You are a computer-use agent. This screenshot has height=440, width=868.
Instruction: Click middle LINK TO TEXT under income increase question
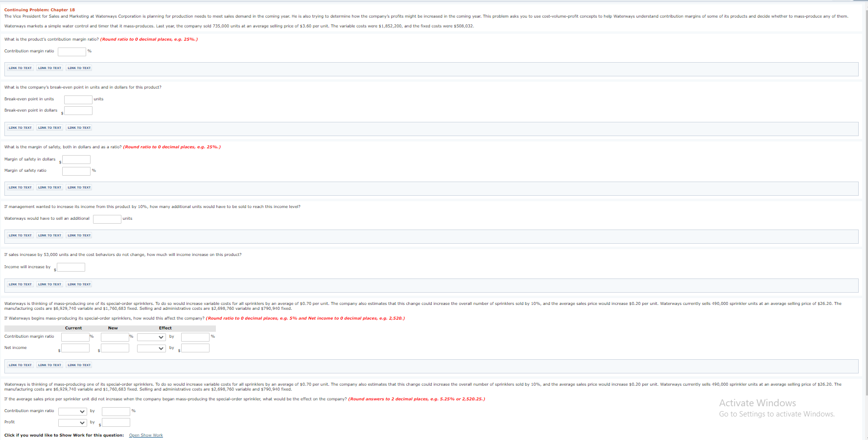(x=50, y=284)
